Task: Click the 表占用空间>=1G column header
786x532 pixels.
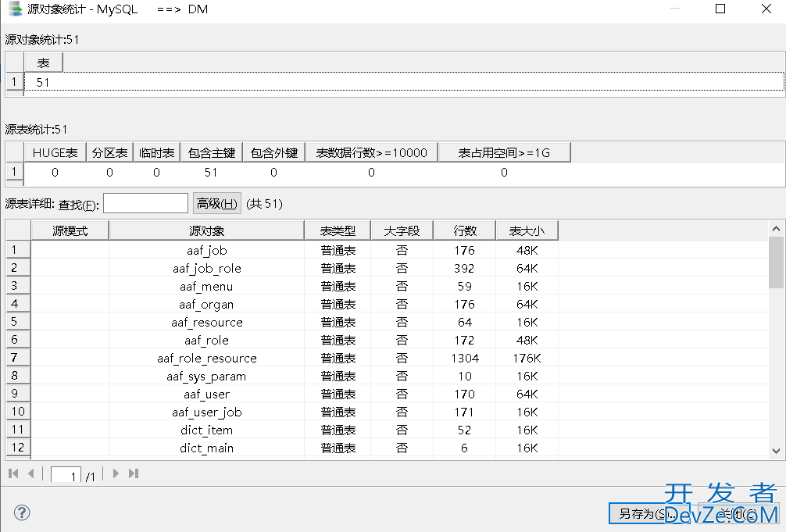Action: (504, 153)
